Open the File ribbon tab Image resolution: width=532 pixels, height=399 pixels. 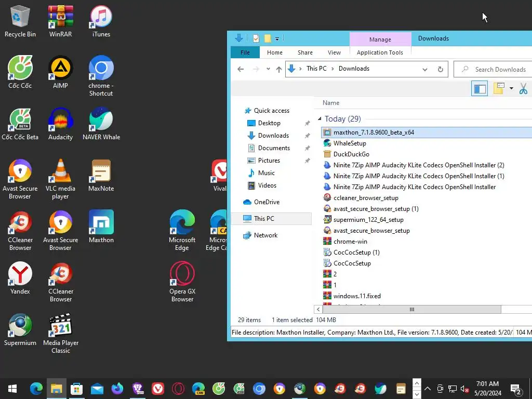[x=245, y=52]
